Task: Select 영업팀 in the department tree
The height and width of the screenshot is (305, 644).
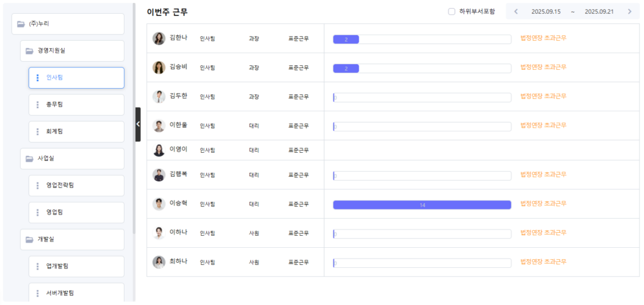Action: [55, 213]
